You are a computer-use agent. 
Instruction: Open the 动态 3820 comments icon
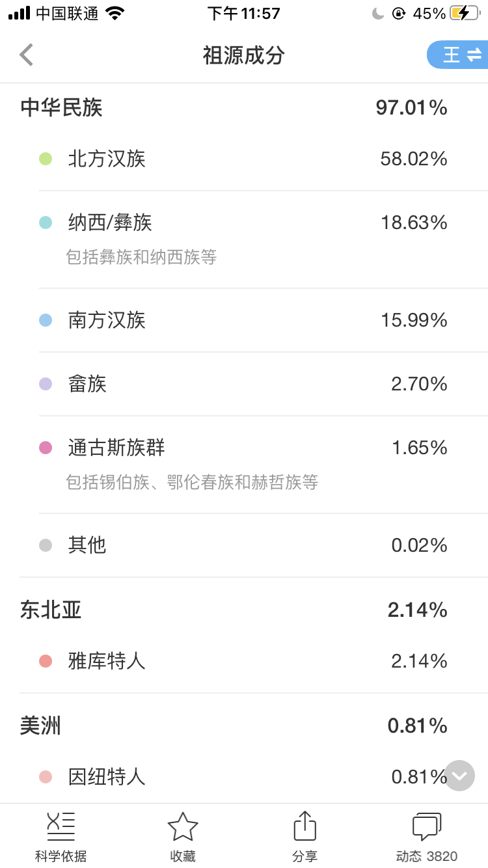(427, 827)
